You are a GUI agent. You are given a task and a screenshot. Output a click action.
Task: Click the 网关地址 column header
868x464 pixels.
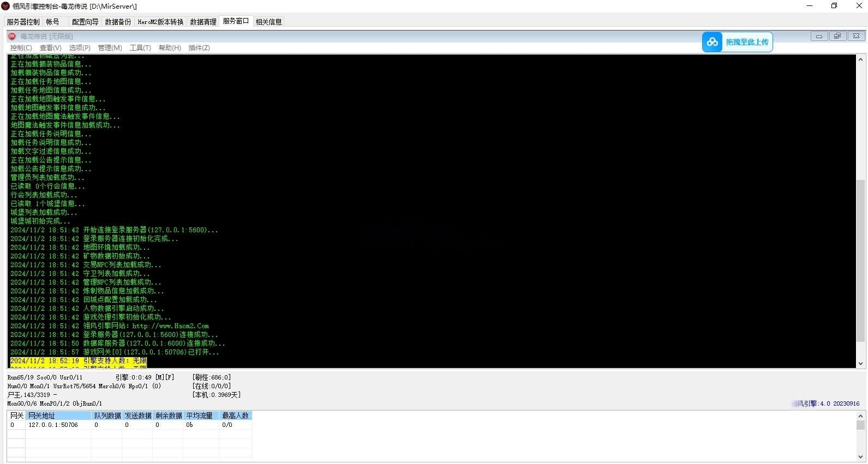pos(58,415)
